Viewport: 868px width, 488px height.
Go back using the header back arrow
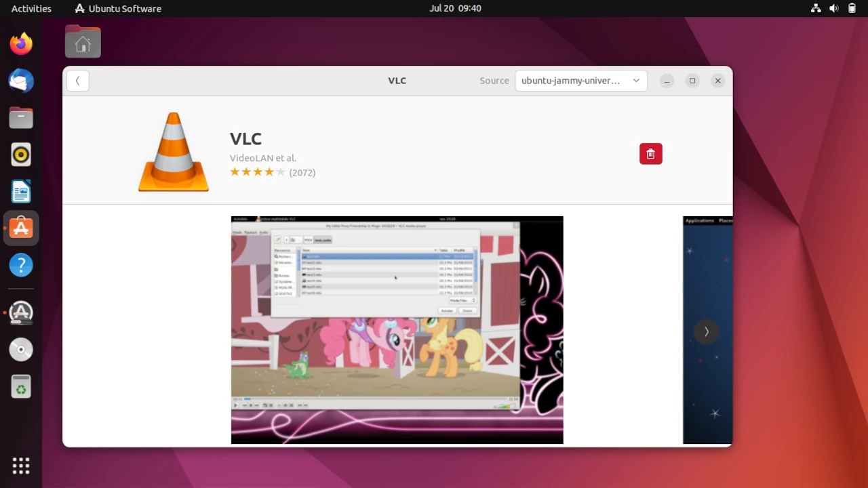[x=78, y=81]
